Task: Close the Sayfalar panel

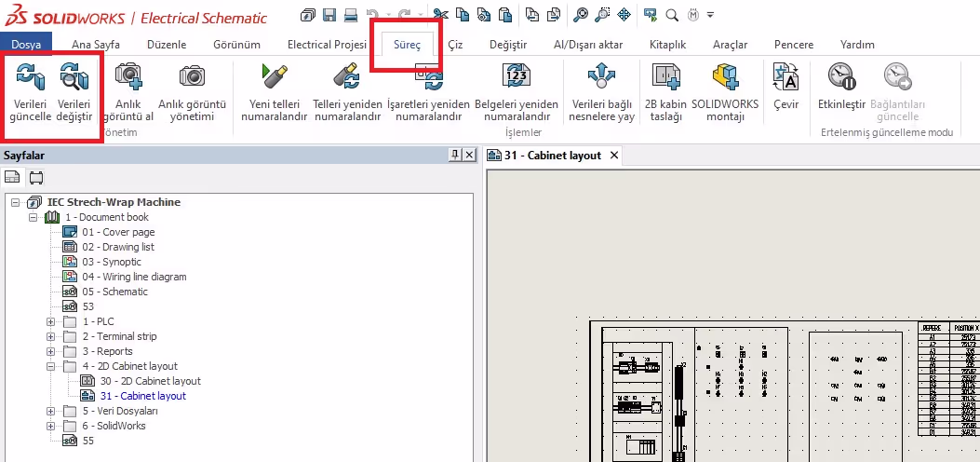Action: pyautogui.click(x=469, y=156)
